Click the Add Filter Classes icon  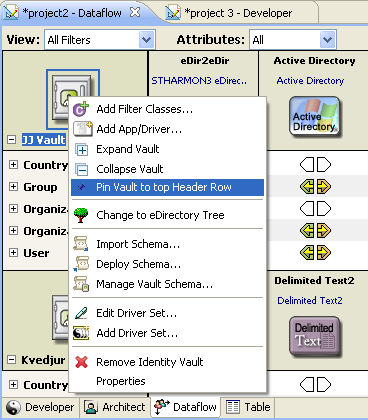[x=81, y=109]
